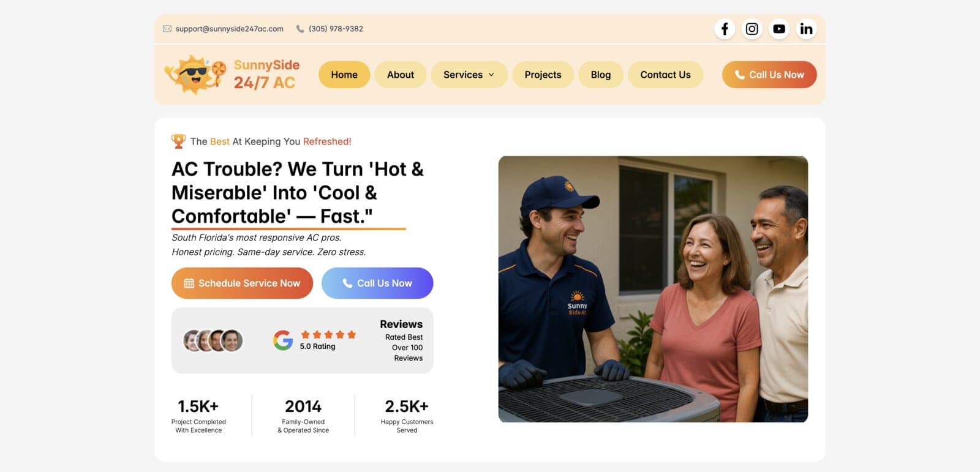The image size is (980, 472).
Task: Click the trophy icon above headline
Action: [x=178, y=141]
